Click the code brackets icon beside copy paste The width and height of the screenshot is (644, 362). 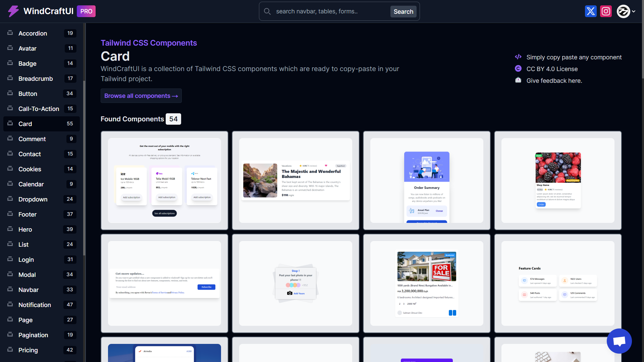pyautogui.click(x=518, y=57)
